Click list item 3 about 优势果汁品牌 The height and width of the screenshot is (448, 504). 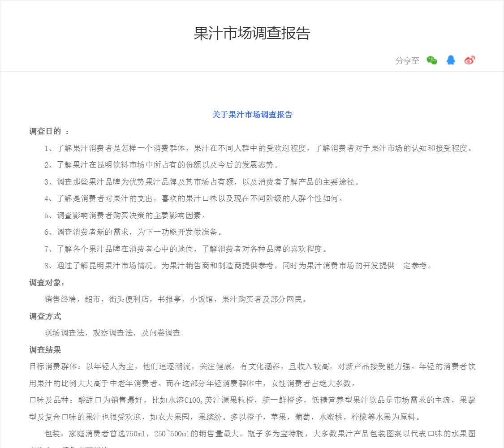pos(202,182)
